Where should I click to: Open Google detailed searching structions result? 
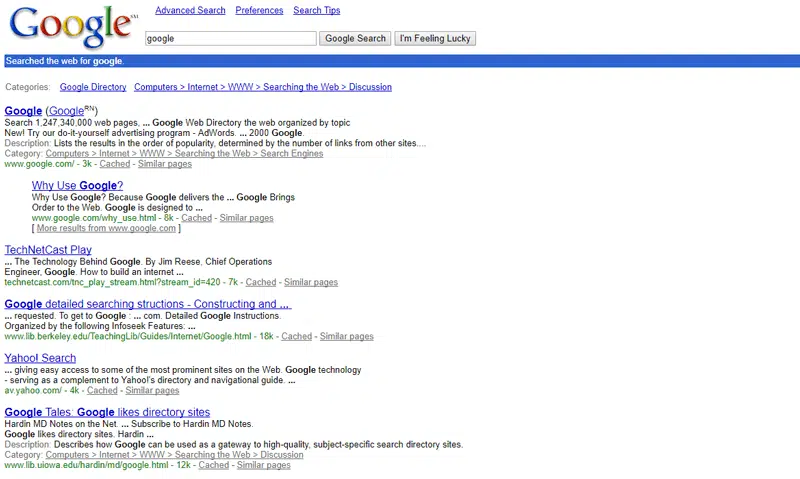[x=147, y=304]
